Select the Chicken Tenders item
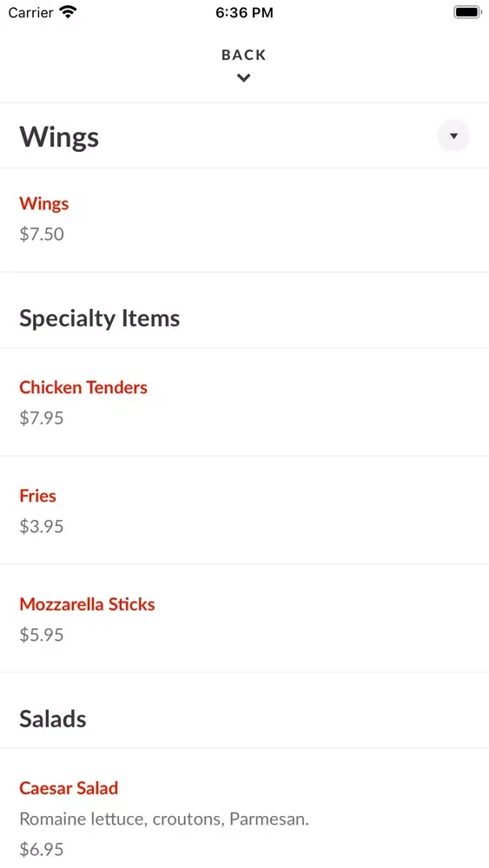Viewport: 489px width, 868px height. coord(83,387)
